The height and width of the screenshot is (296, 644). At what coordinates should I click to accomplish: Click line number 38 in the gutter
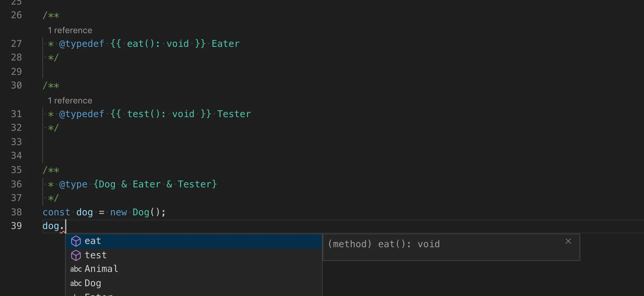tap(16, 212)
